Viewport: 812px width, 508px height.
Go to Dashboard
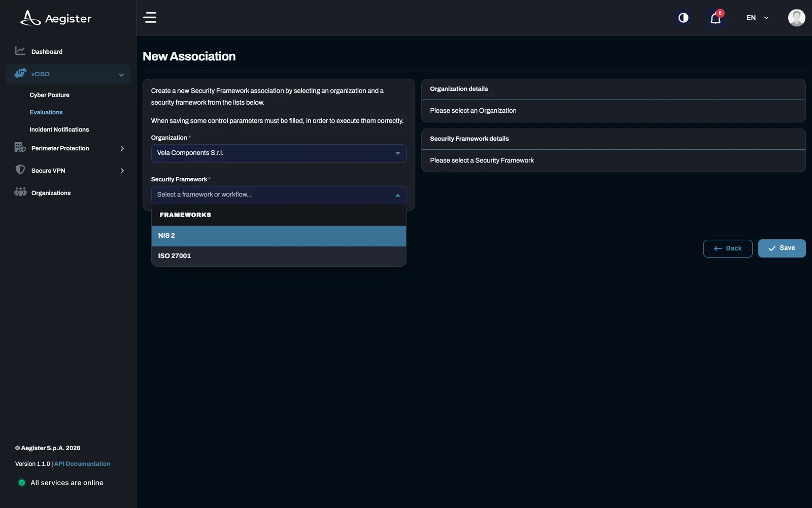(x=47, y=52)
